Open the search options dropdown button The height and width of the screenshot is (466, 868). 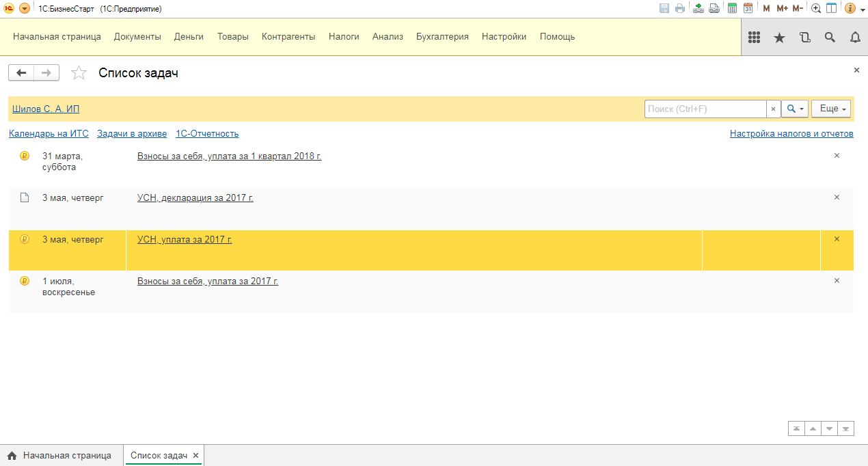tap(795, 109)
